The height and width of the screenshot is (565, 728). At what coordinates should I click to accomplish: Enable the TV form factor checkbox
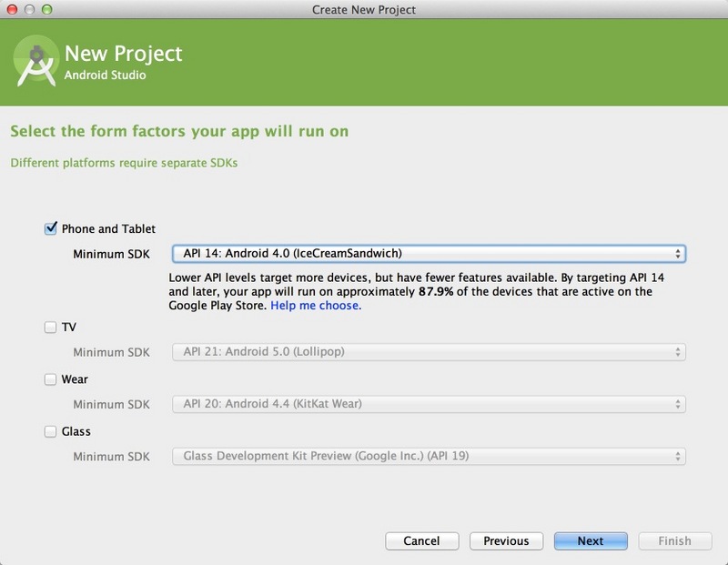pyautogui.click(x=51, y=328)
